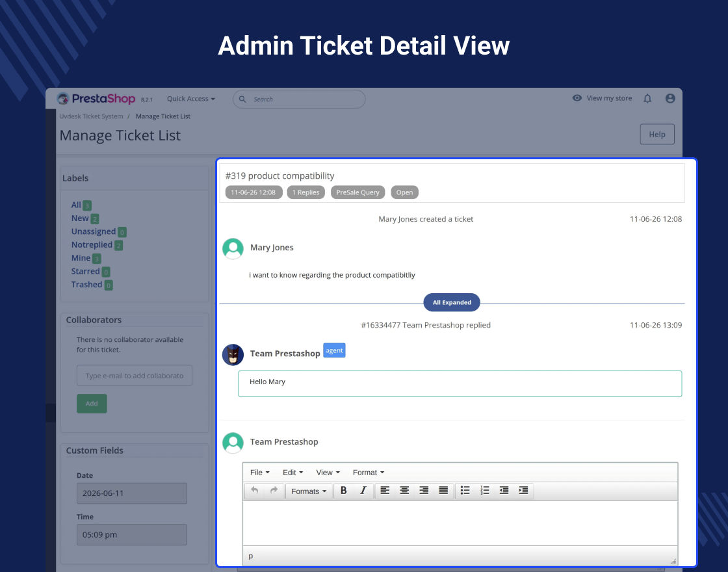The width and height of the screenshot is (728, 572).
Task: Increase indent in the editor
Action: [x=524, y=490]
